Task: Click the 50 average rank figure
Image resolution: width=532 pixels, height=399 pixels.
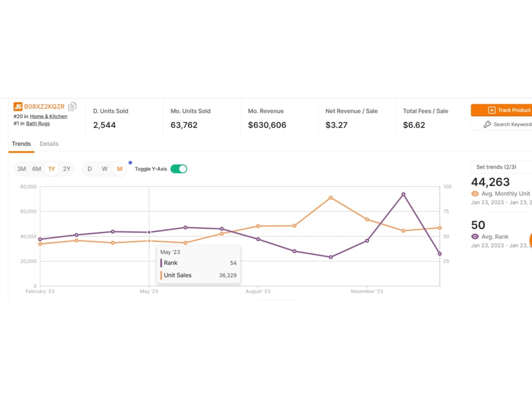Action: tap(478, 225)
